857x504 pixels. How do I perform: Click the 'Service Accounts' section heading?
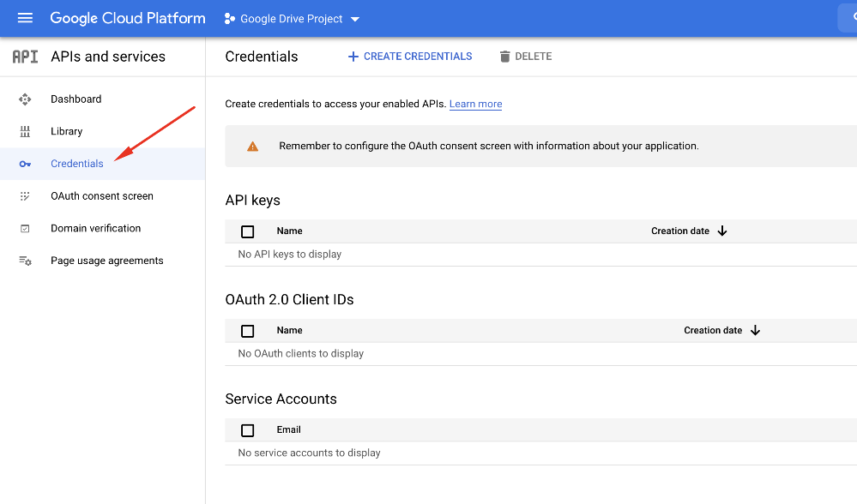click(281, 399)
